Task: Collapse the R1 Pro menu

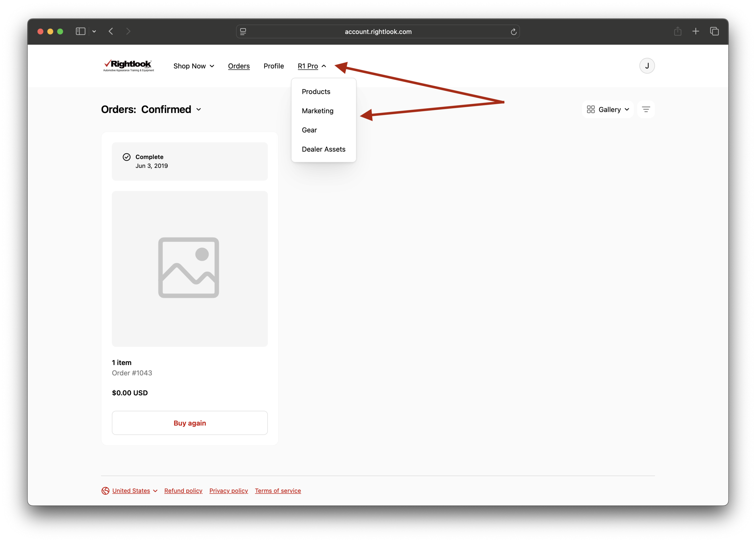Action: [312, 66]
